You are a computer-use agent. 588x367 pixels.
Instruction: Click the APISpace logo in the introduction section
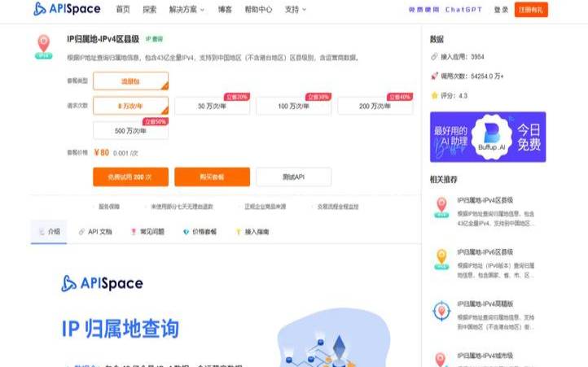(102, 283)
